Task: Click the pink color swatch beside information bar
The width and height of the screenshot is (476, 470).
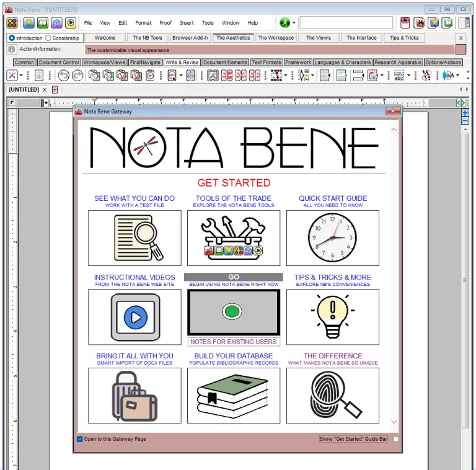Action: coord(461,49)
